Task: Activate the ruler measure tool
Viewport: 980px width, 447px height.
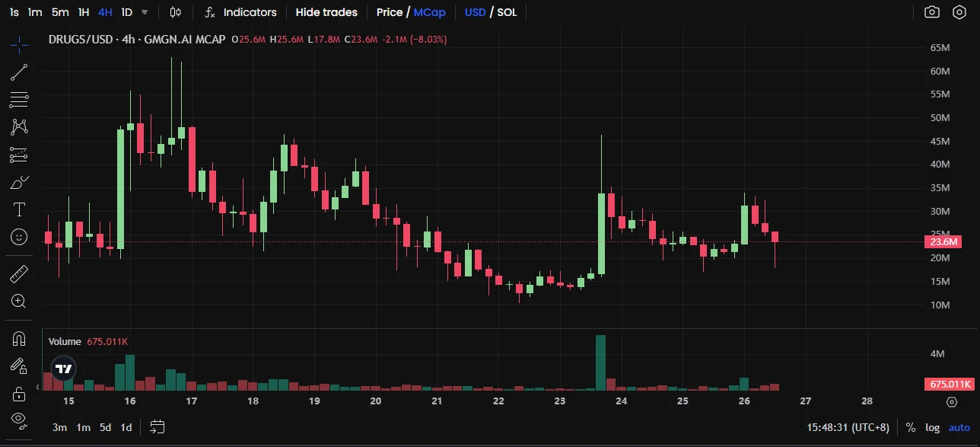Action: tap(19, 273)
